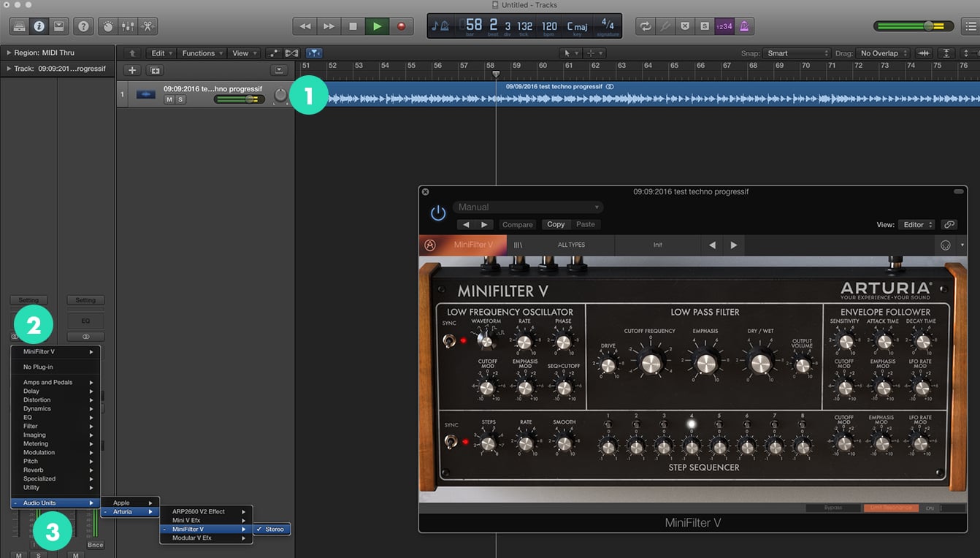Click the plug-in Paste button

point(585,225)
